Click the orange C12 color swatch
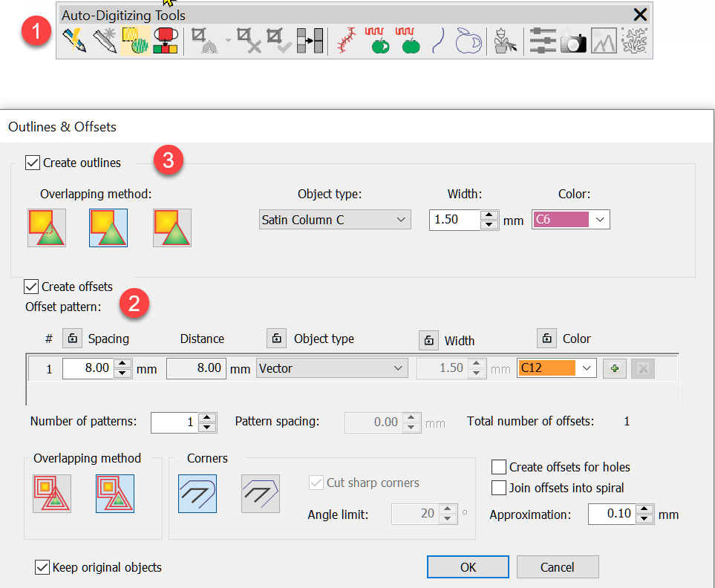715x588 pixels. [x=547, y=368]
